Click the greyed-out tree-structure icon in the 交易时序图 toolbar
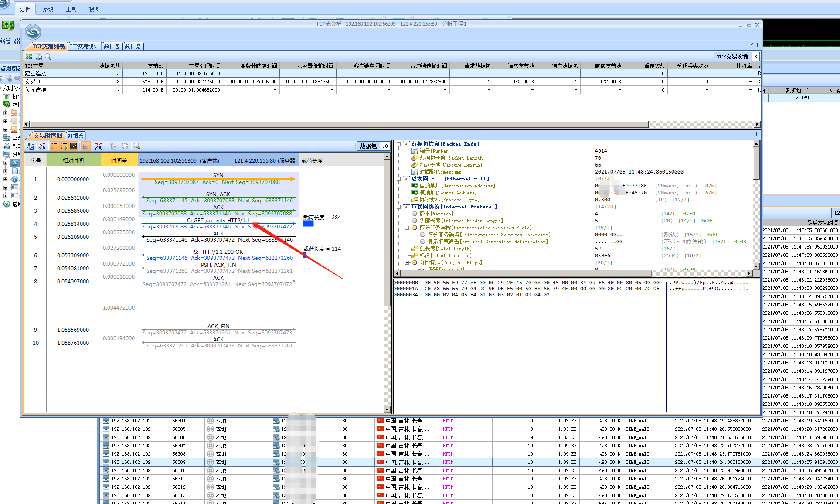 pyautogui.click(x=113, y=146)
